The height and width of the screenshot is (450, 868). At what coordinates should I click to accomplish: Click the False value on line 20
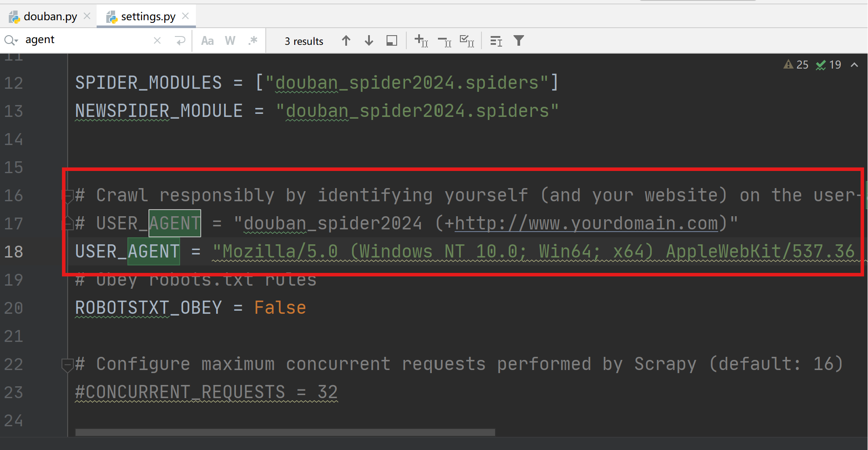tap(280, 308)
